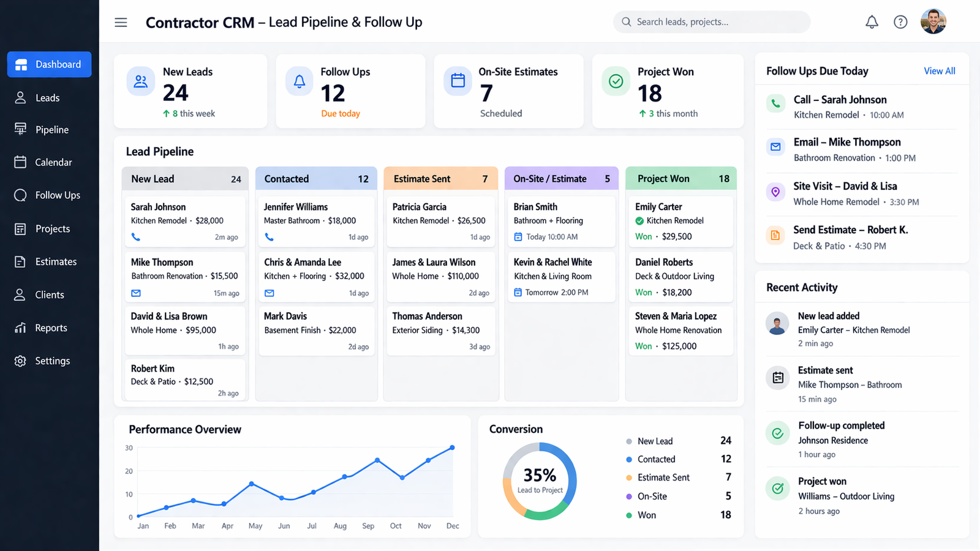Image resolution: width=980 pixels, height=551 pixels.
Task: Go to Follow Ups via sidebar icon
Action: 20,195
